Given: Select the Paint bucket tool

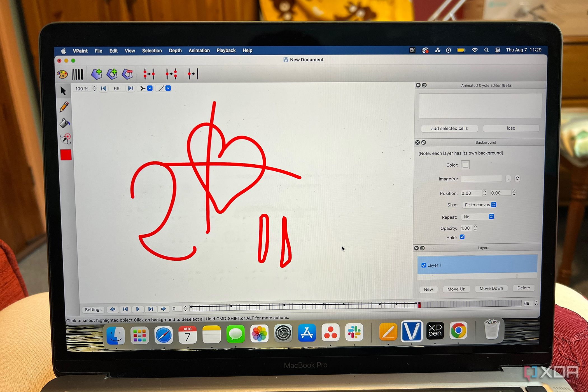Looking at the screenshot, I should click(x=64, y=123).
